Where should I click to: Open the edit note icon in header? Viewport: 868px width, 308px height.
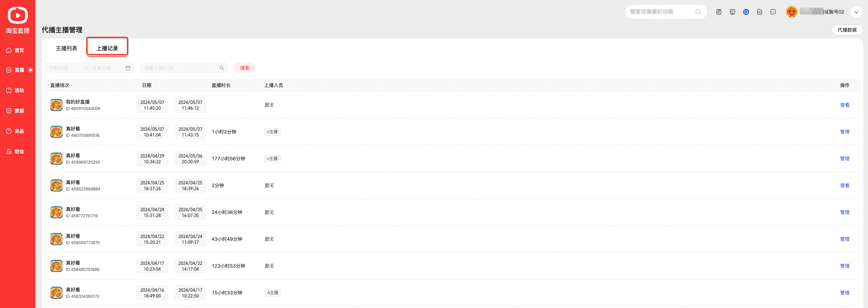tap(760, 12)
